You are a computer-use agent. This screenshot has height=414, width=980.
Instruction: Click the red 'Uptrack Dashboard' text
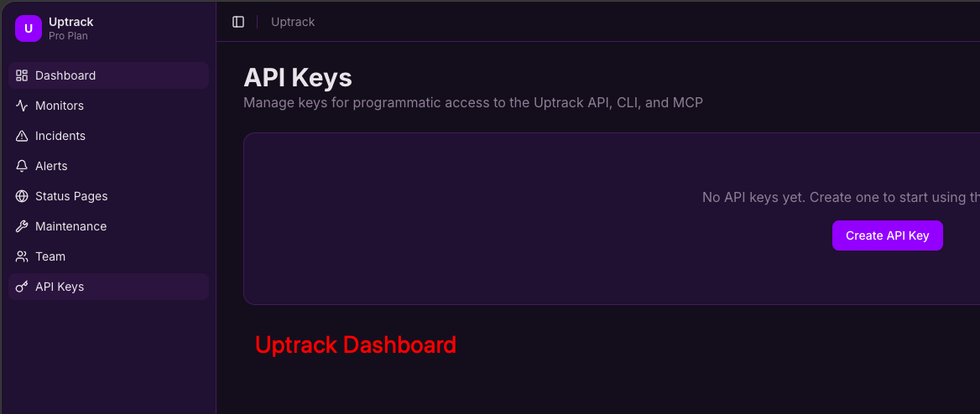[356, 344]
